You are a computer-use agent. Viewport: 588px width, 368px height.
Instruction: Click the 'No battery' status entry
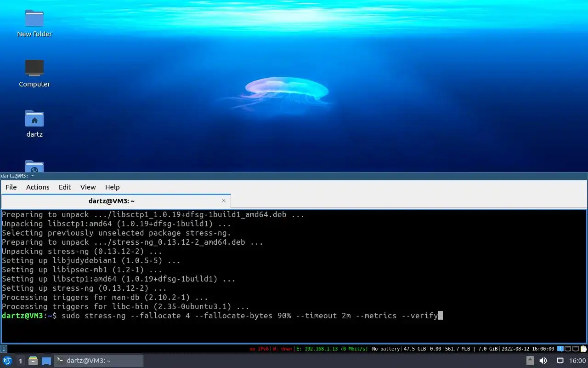coord(386,349)
